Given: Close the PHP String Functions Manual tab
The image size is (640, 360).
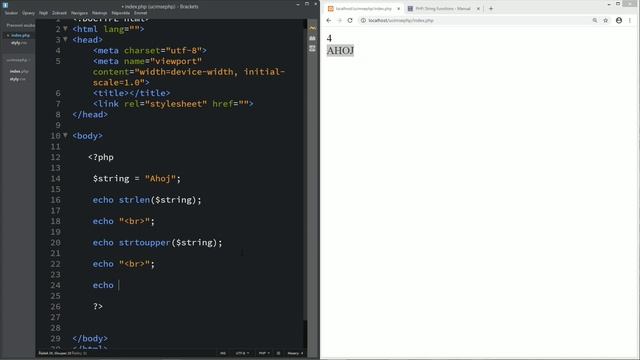Looking at the screenshot, I should tap(478, 9).
